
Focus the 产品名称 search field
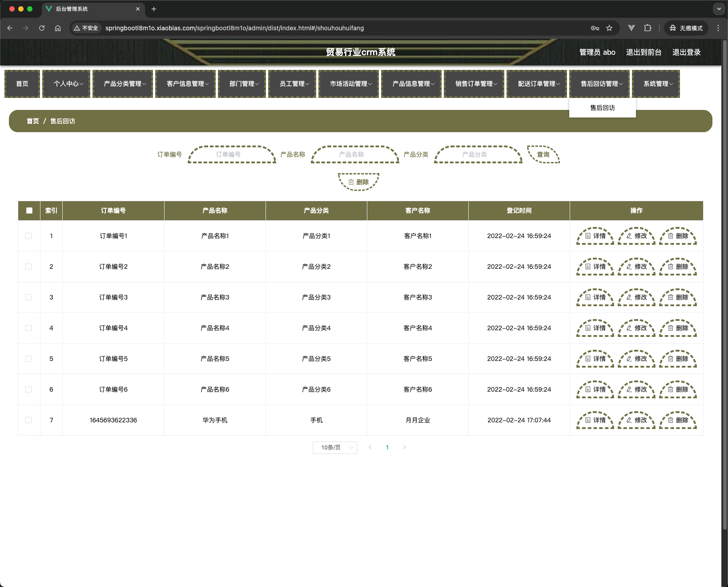pos(355,154)
